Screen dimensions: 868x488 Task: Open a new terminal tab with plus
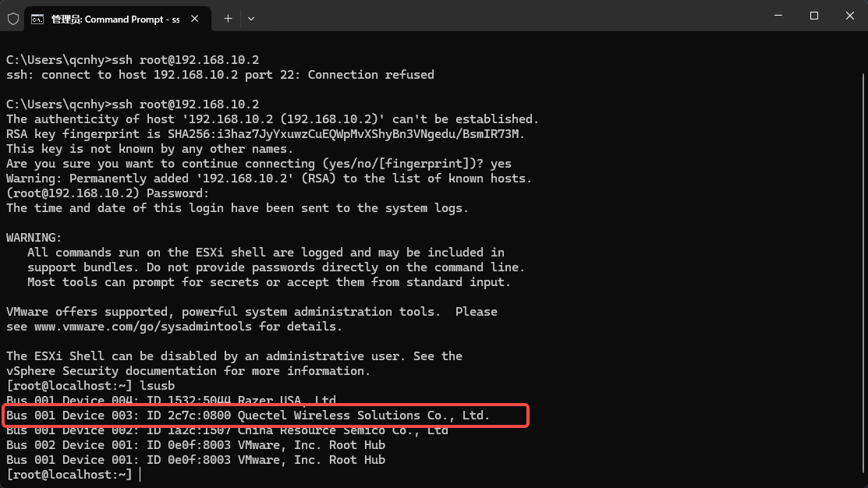tap(228, 19)
